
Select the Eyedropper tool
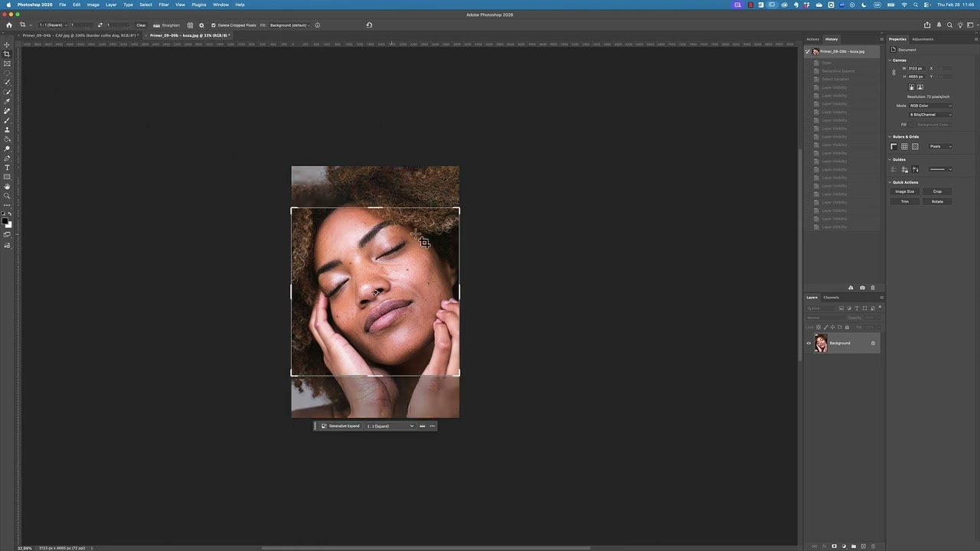tap(7, 102)
